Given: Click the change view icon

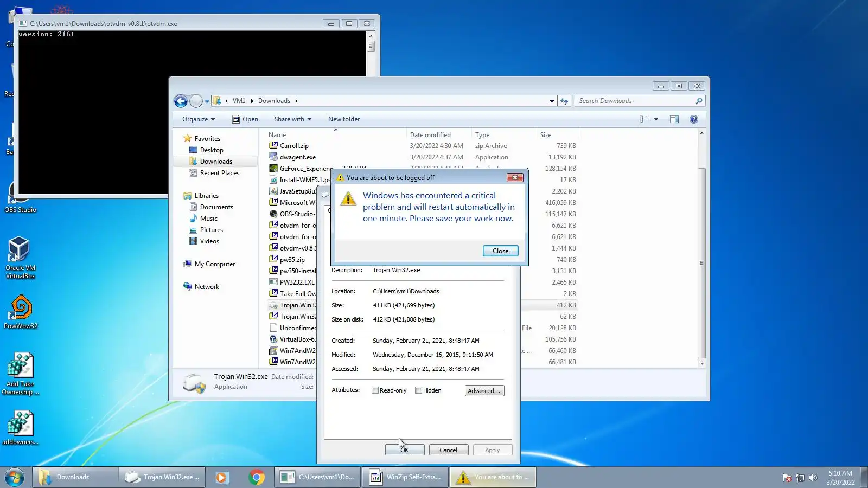Looking at the screenshot, I should click(x=644, y=119).
